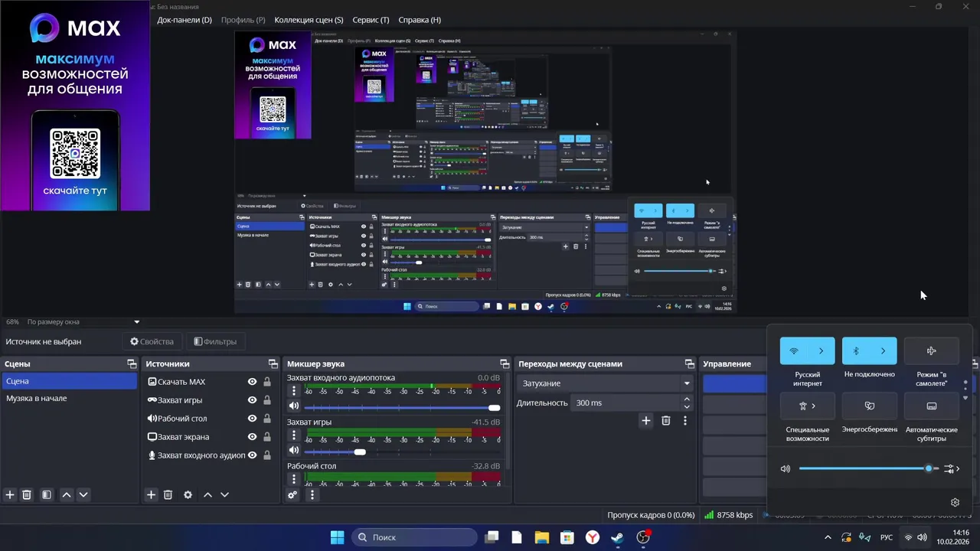
Task: Open scene filters icon in the Сцены panel
Action: coord(47,495)
